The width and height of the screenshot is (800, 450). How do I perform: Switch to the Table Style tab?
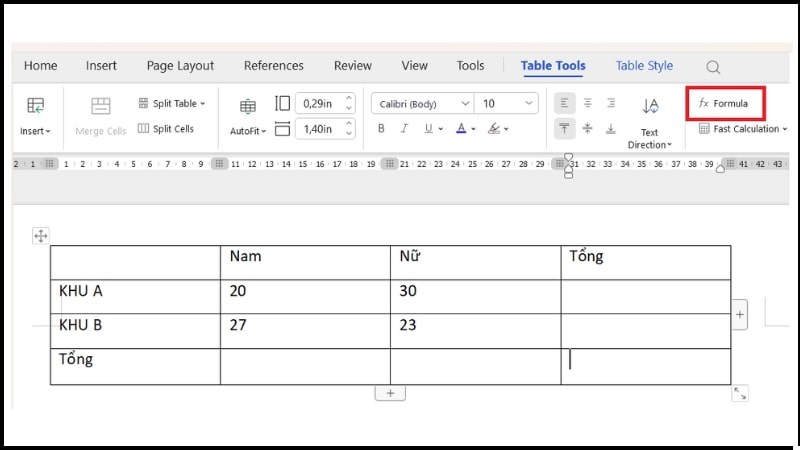click(x=644, y=66)
